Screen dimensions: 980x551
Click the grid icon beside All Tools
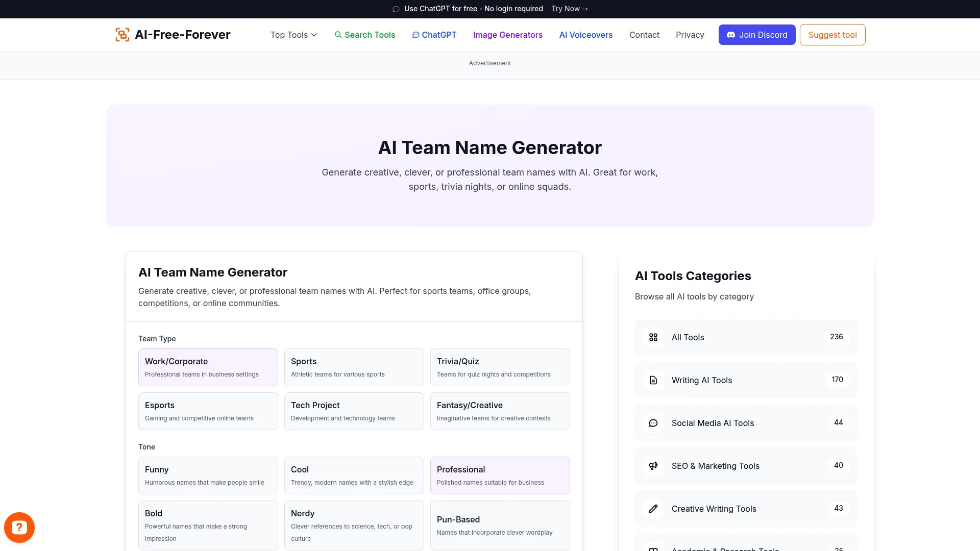pos(653,337)
